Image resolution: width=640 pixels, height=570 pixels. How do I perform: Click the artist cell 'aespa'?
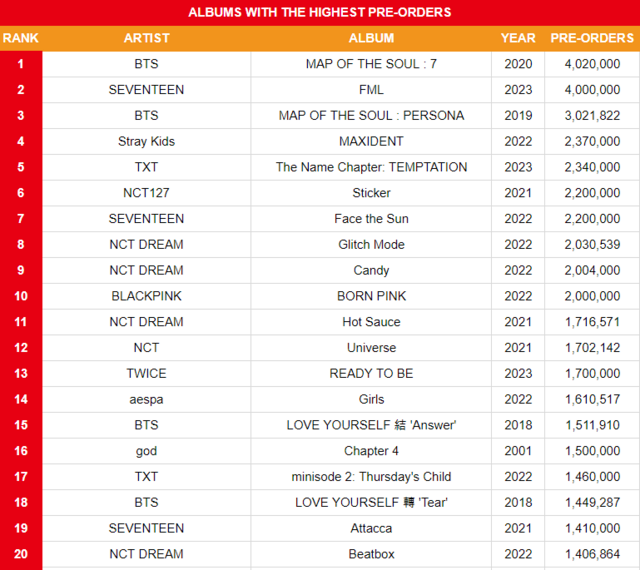pyautogui.click(x=147, y=399)
